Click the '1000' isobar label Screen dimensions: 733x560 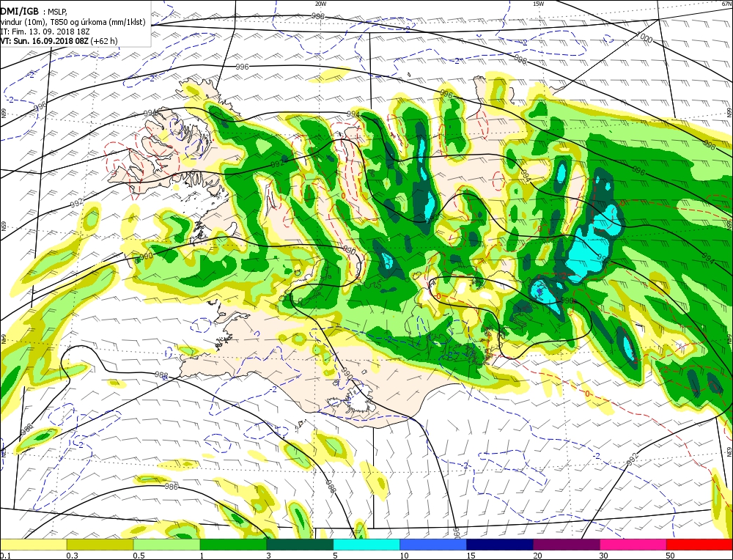pyautogui.click(x=644, y=37)
